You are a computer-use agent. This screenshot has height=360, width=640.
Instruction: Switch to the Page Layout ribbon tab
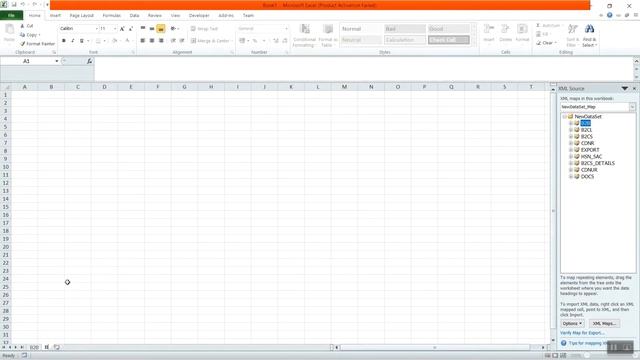[x=82, y=16]
